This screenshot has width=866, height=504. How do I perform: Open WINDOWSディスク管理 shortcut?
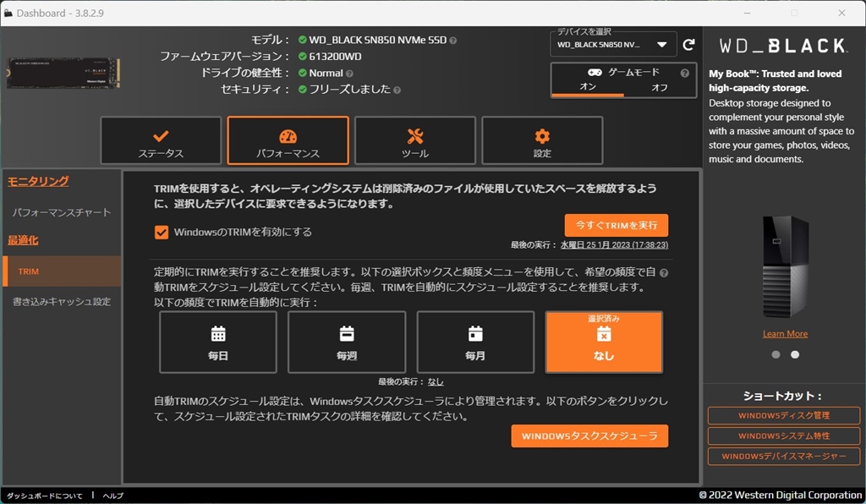pos(784,416)
